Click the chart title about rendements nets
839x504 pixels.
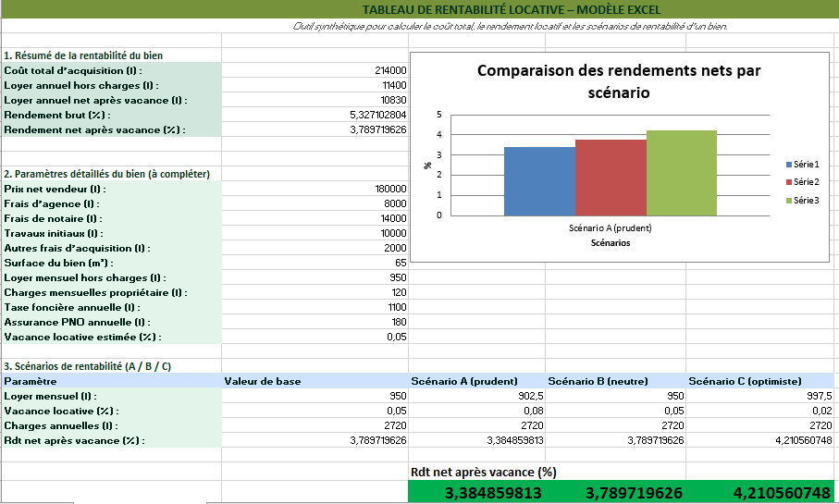pyautogui.click(x=619, y=81)
